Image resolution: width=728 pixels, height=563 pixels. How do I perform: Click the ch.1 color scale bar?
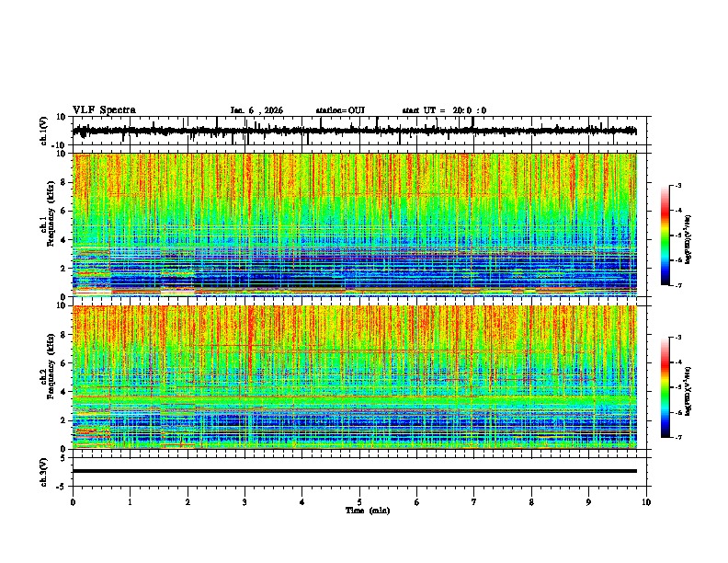[x=665, y=236]
